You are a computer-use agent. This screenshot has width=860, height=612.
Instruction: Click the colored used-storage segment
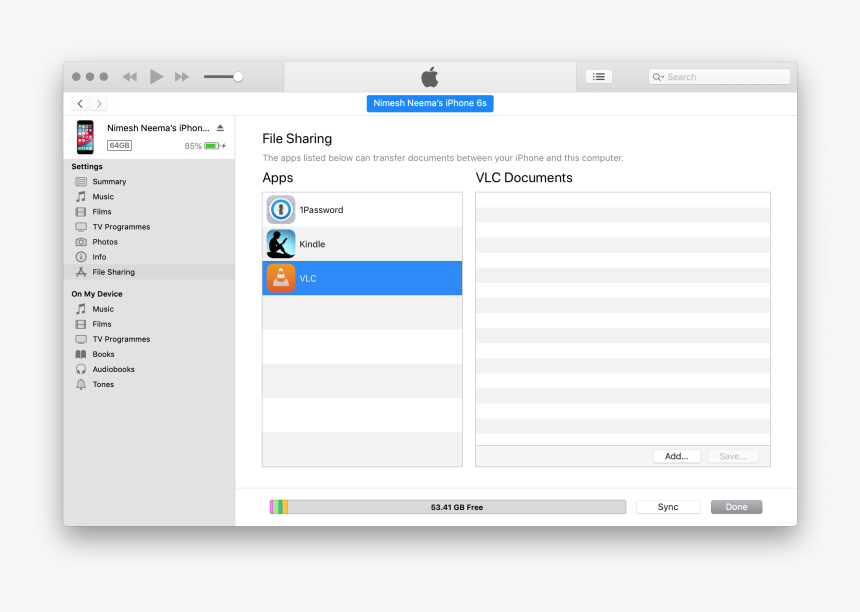[279, 507]
